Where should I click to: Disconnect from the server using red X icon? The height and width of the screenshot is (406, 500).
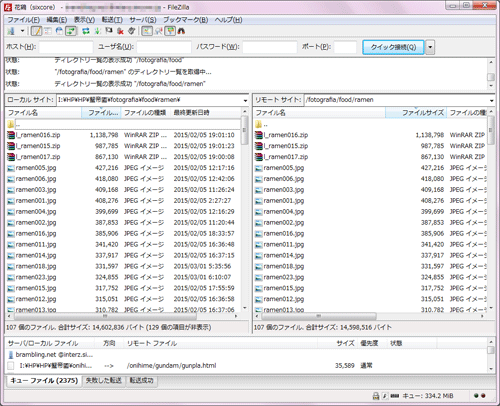coord(120,31)
